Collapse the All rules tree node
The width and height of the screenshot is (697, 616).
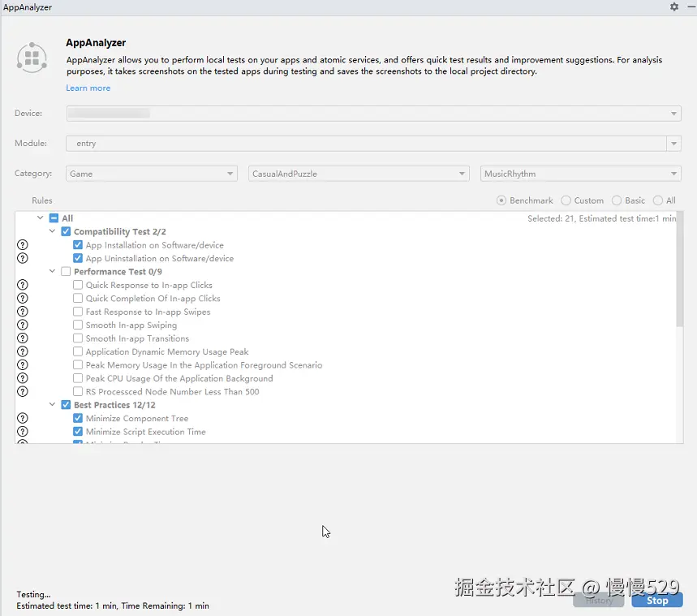tap(40, 218)
